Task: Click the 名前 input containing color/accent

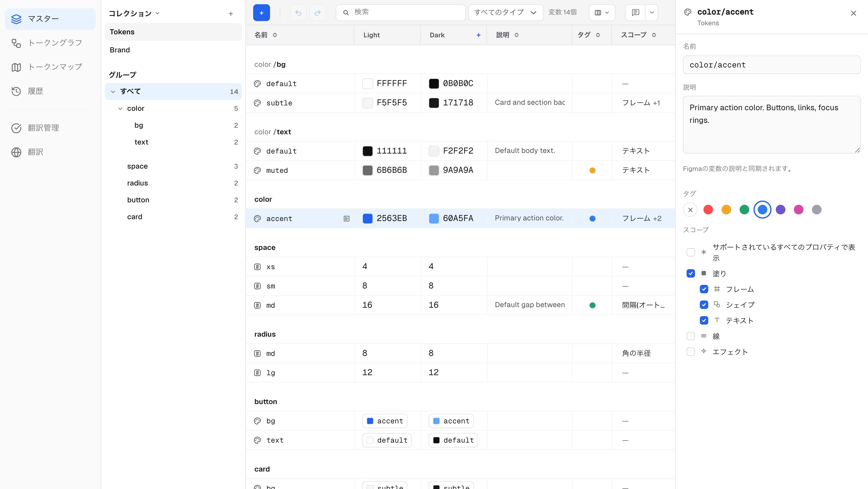Action: click(772, 65)
